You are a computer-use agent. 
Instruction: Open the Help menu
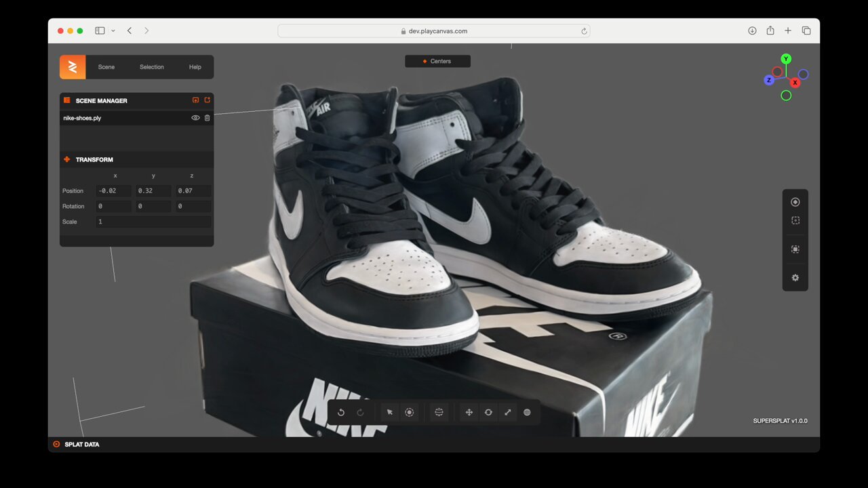[195, 67]
